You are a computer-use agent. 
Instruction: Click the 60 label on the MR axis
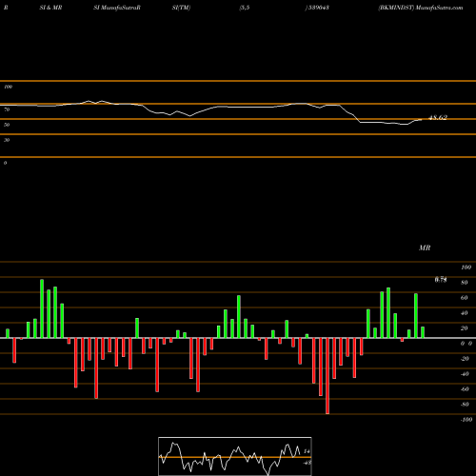pos(465,298)
